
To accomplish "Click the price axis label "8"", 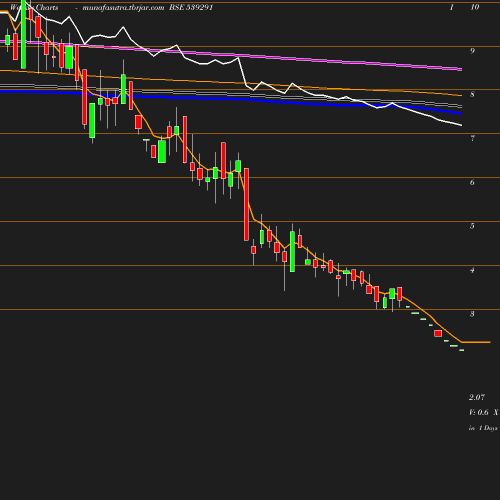I will (472, 94).
